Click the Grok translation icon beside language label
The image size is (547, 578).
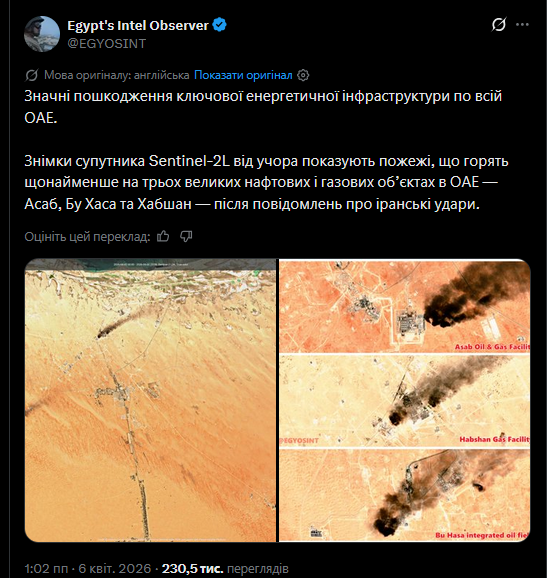(x=32, y=75)
